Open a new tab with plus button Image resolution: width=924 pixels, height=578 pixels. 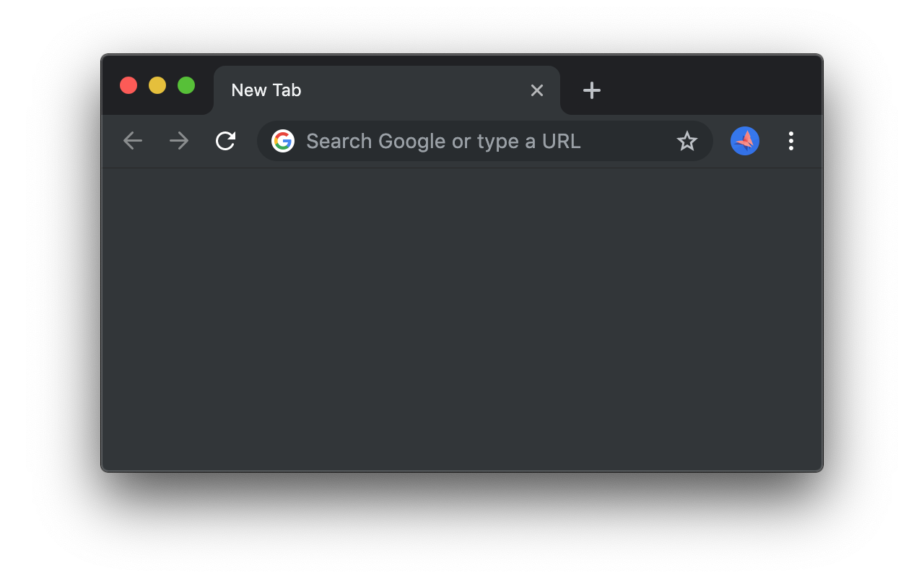click(592, 90)
